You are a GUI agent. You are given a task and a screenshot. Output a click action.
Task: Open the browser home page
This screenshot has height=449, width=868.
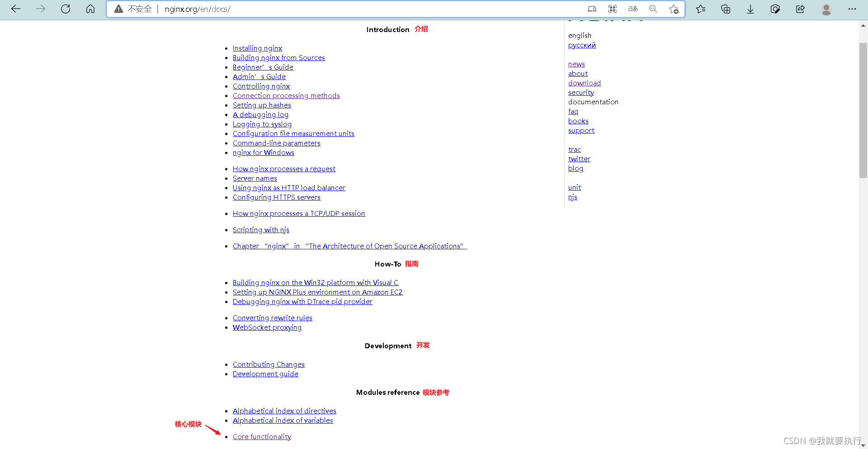point(90,9)
